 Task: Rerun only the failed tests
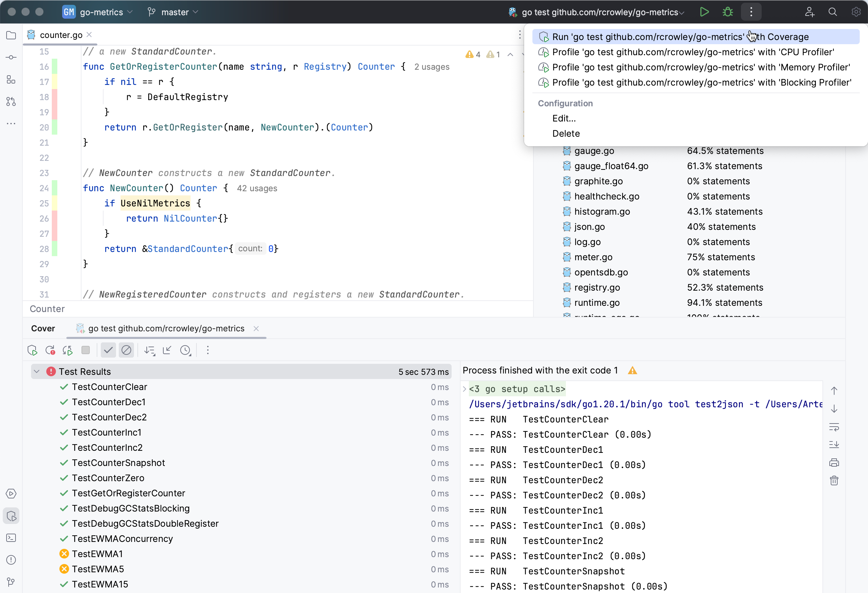tap(50, 350)
